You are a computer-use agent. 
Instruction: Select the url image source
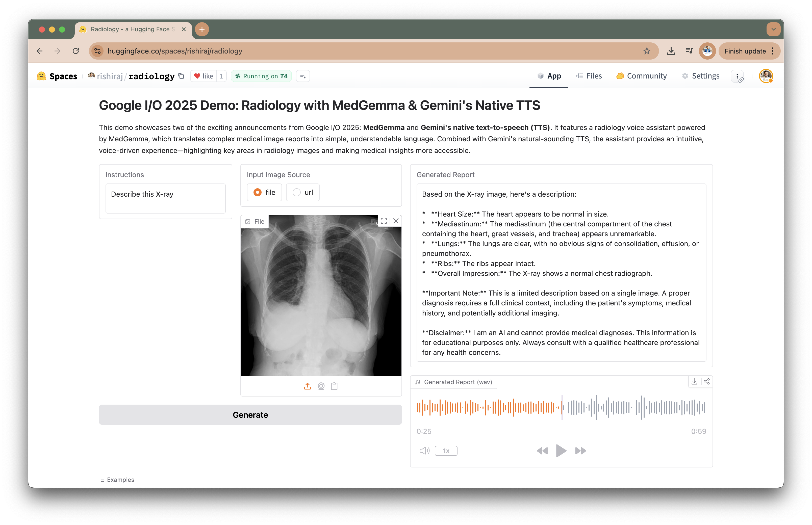302,193
